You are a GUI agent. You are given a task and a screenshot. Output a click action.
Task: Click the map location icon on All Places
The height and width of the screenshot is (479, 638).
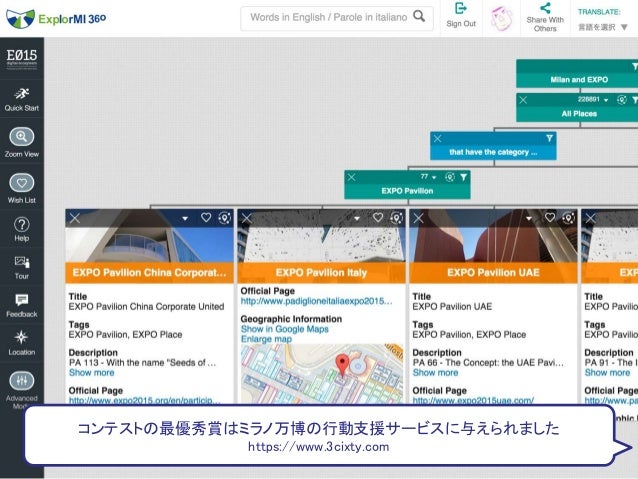point(621,100)
